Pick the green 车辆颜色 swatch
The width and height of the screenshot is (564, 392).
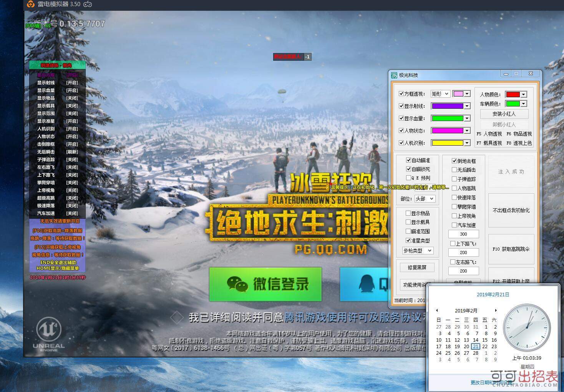(x=513, y=104)
